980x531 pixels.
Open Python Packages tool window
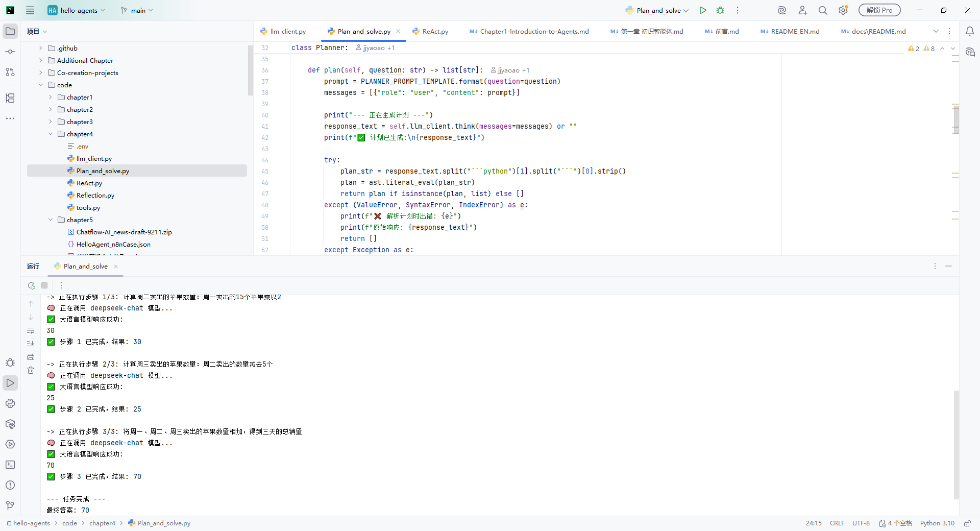(10, 424)
